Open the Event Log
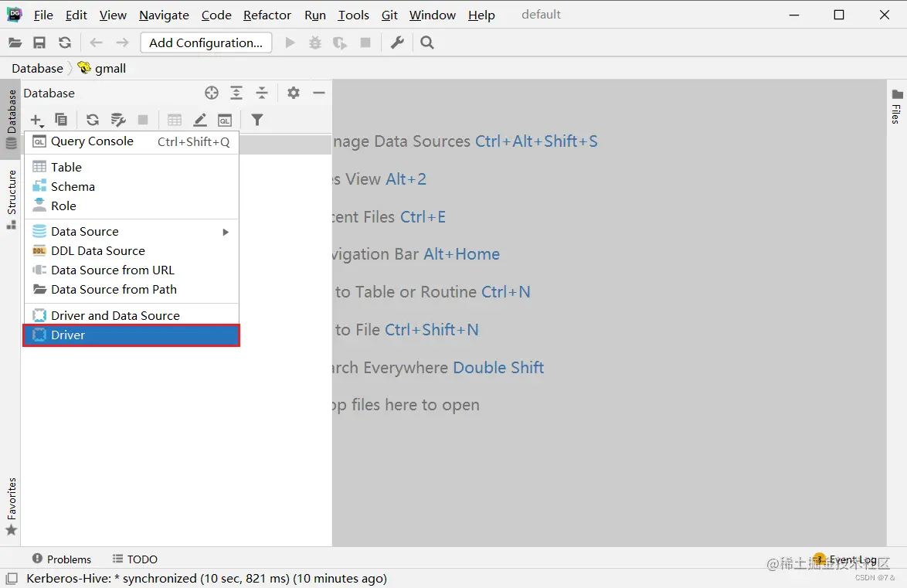Image resolution: width=907 pixels, height=588 pixels. 845,559
